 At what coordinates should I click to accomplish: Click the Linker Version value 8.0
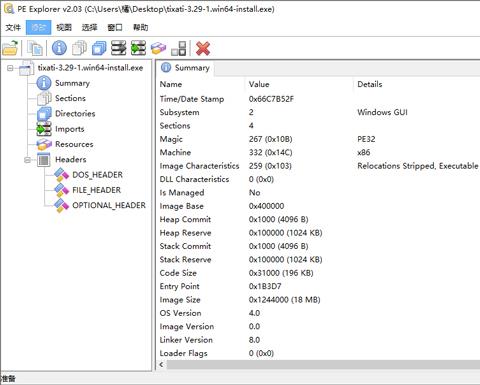point(254,340)
